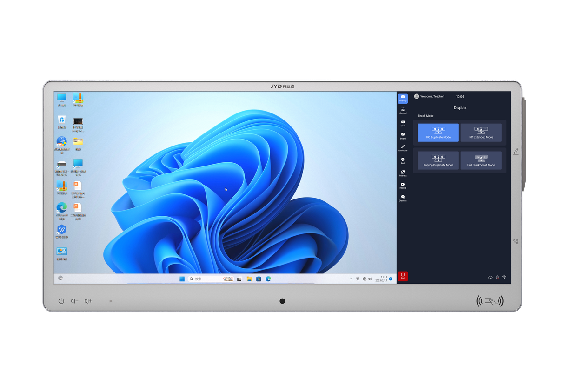Click the input method indicator in the tray
571x392 pixels.
tap(358, 279)
